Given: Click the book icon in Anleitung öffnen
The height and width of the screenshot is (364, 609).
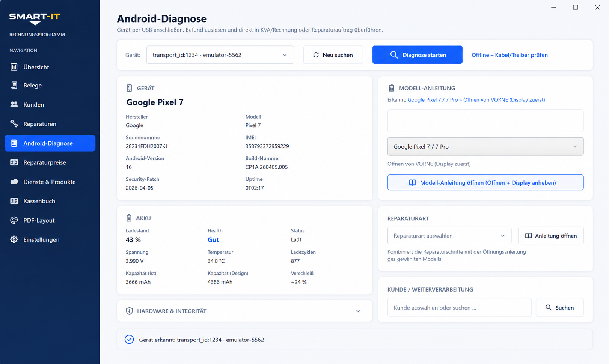Looking at the screenshot, I should point(528,236).
